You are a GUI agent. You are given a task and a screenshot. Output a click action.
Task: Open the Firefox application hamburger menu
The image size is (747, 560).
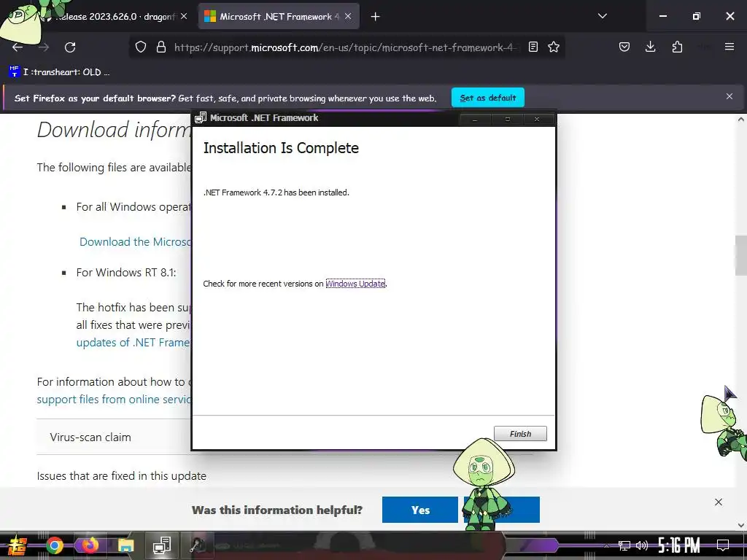tap(729, 47)
